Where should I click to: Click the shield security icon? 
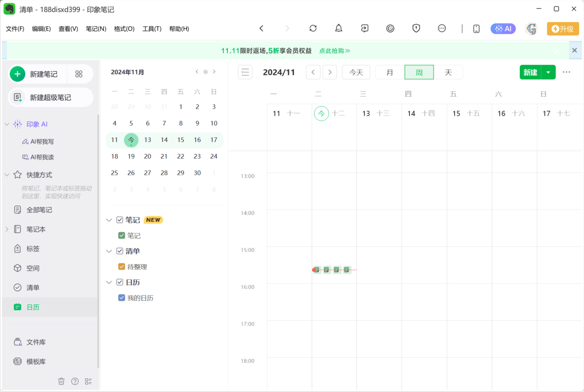416,29
